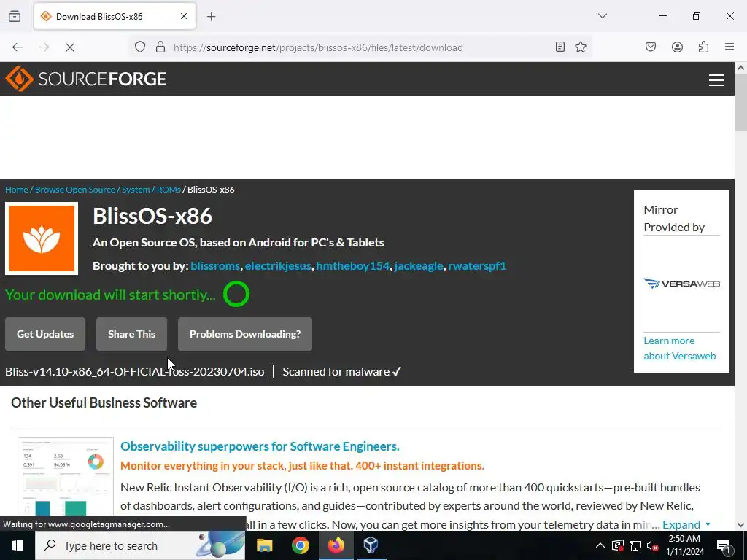This screenshot has width=747, height=560.
Task: Open System breadcrumb link
Action: click(136, 190)
